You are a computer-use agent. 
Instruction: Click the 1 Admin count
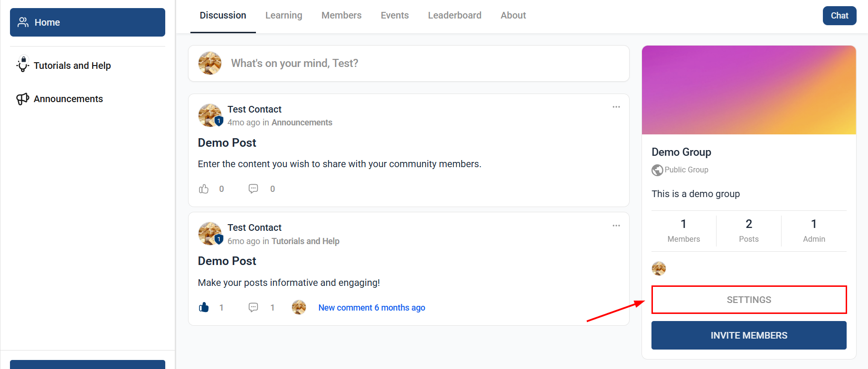814,231
